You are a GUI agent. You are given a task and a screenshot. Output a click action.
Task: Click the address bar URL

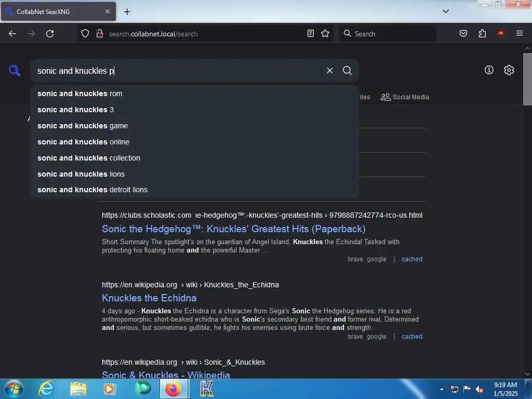[x=153, y=34]
